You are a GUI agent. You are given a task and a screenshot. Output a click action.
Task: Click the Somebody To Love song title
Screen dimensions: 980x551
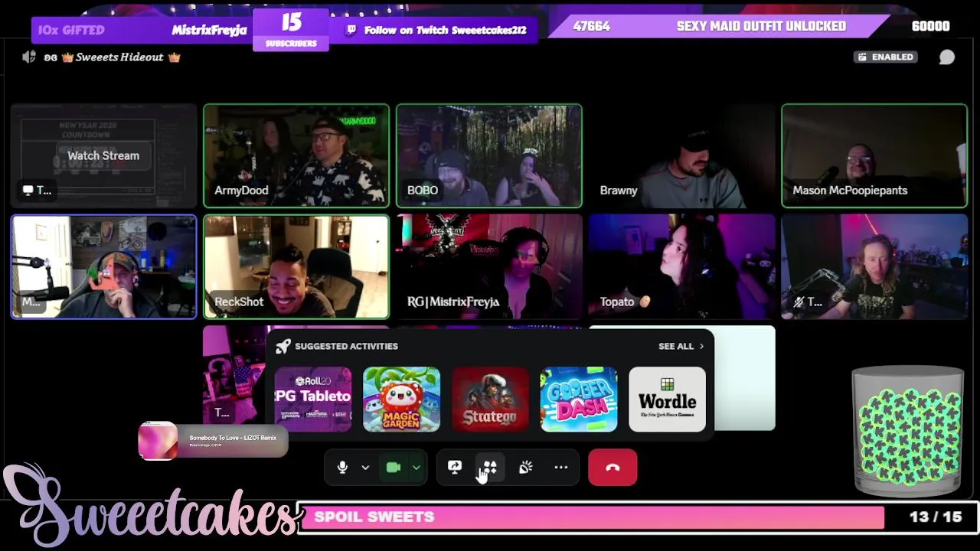tap(233, 438)
